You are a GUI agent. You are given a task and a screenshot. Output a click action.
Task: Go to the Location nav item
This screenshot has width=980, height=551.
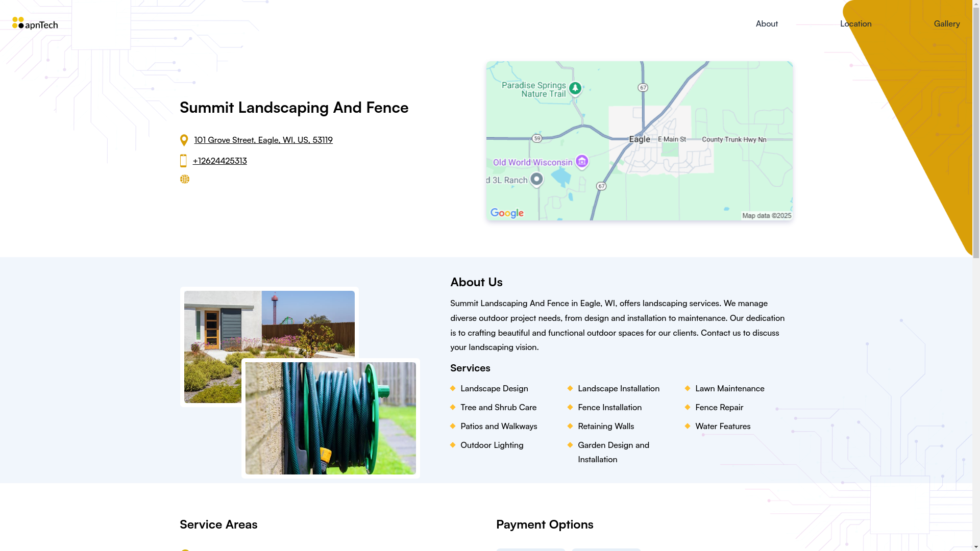pos(856,23)
